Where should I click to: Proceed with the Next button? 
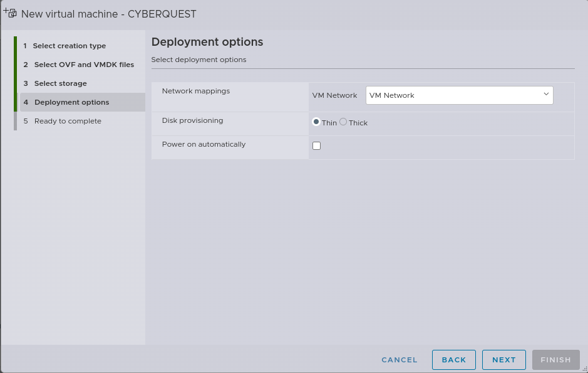tap(503, 360)
